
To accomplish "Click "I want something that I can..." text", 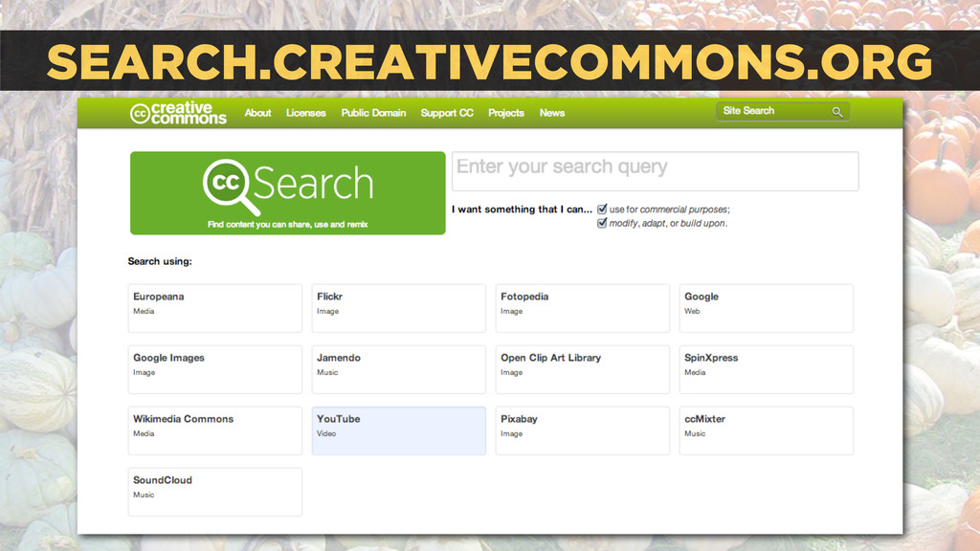I will [x=522, y=209].
